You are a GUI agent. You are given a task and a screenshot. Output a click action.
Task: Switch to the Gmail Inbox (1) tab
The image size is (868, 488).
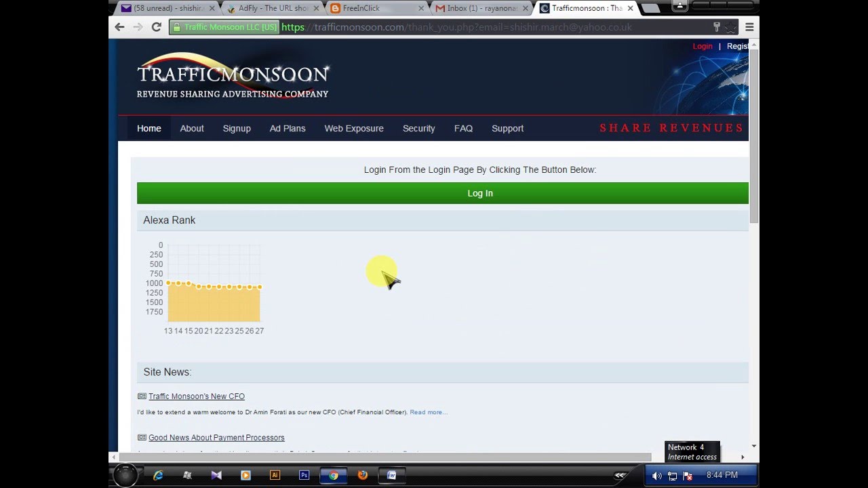[x=480, y=8]
